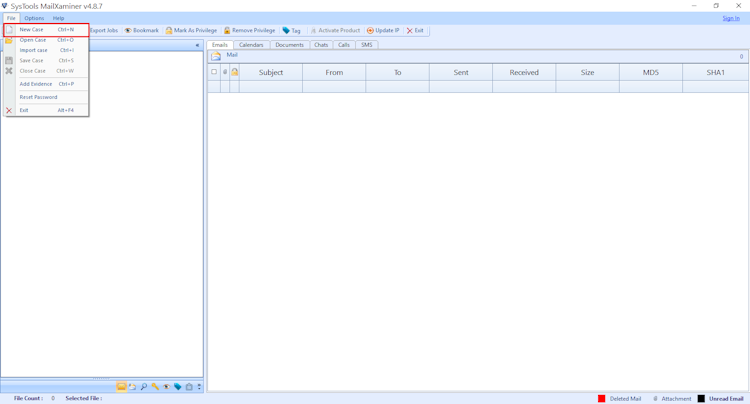750x404 pixels.
Task: Tick the select-all checkbox in grid header
Action: [x=214, y=72]
